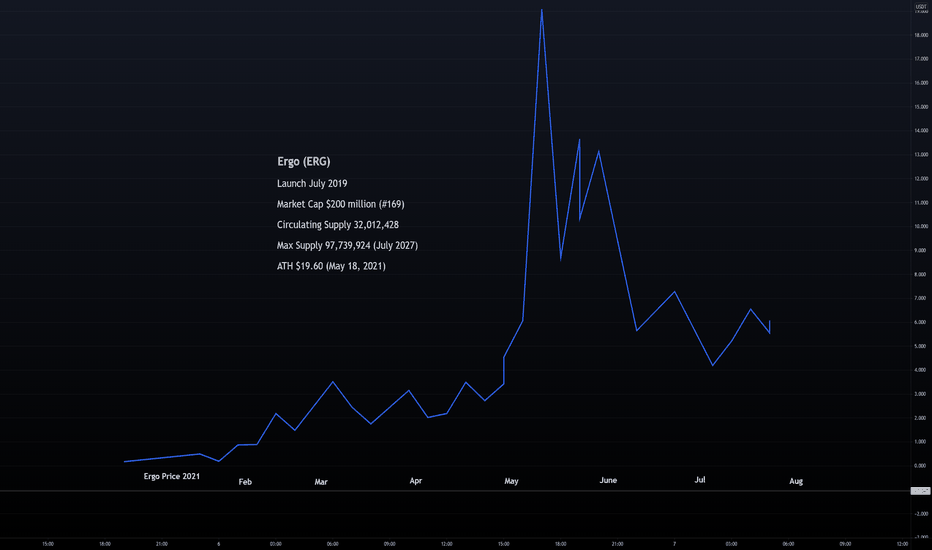This screenshot has width=932, height=550.
Task: Click the 'Feb' month label
Action: click(245, 482)
